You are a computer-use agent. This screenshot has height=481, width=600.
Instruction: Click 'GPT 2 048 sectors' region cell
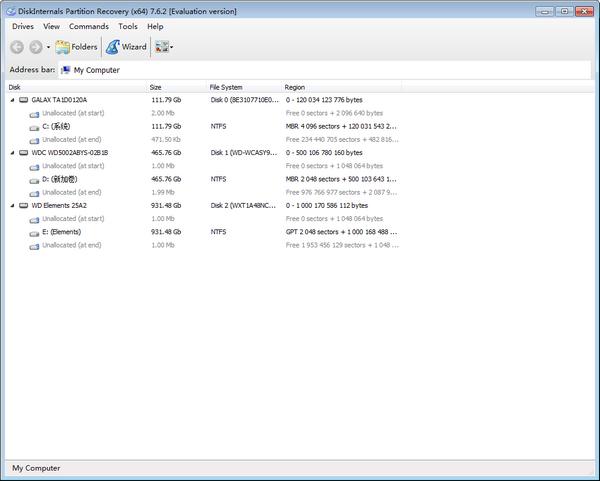341,232
